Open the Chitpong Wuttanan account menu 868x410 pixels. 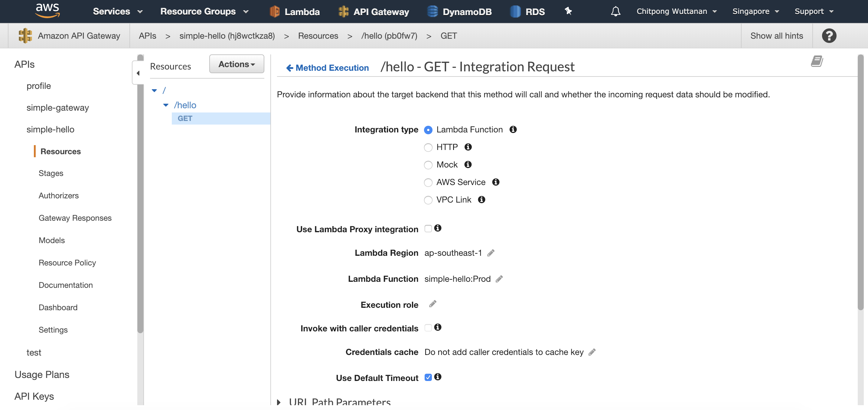point(676,11)
